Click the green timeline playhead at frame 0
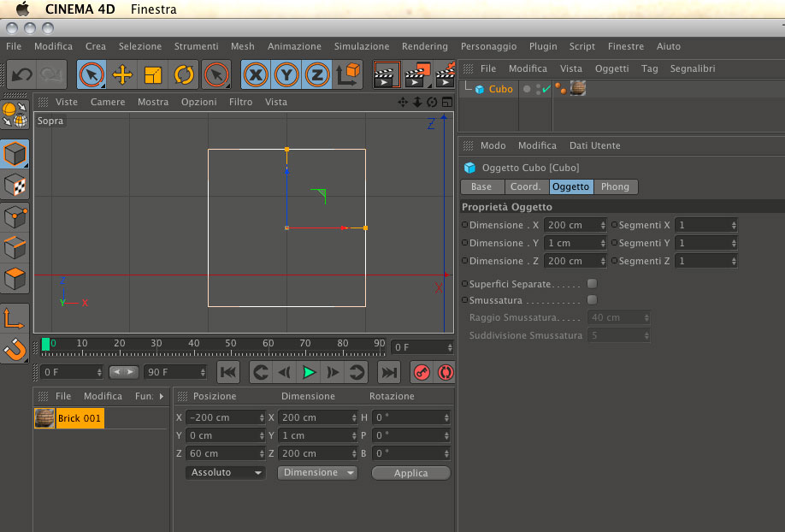This screenshot has height=532, width=785. pos(45,344)
